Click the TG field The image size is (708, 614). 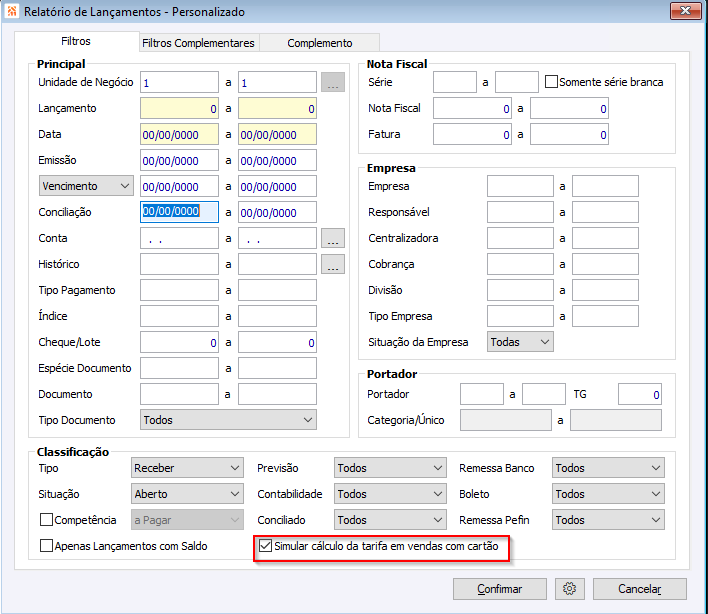(640, 394)
